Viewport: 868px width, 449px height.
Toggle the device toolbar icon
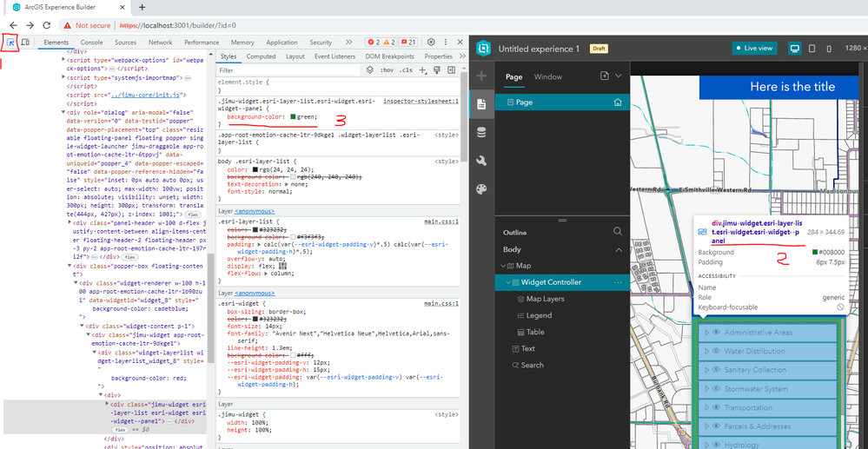click(25, 42)
